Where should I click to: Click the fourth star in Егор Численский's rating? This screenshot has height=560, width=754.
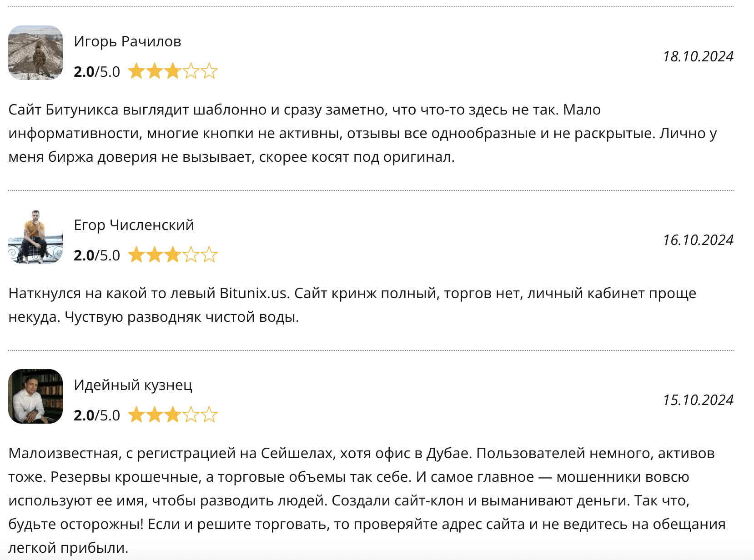(191, 255)
